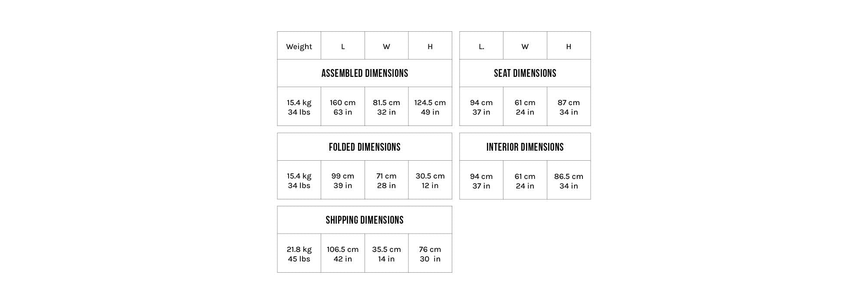Select the 21.8 kg shipping weight cell

point(299,254)
